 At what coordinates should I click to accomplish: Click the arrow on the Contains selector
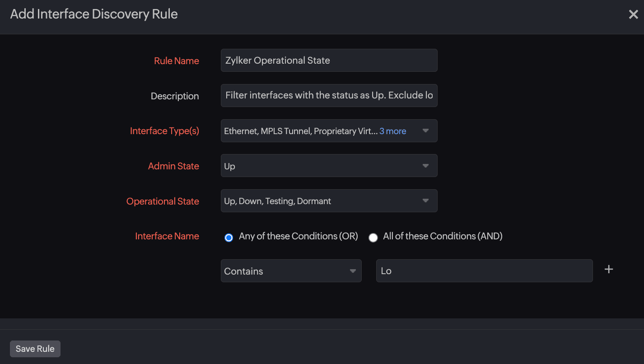353,271
